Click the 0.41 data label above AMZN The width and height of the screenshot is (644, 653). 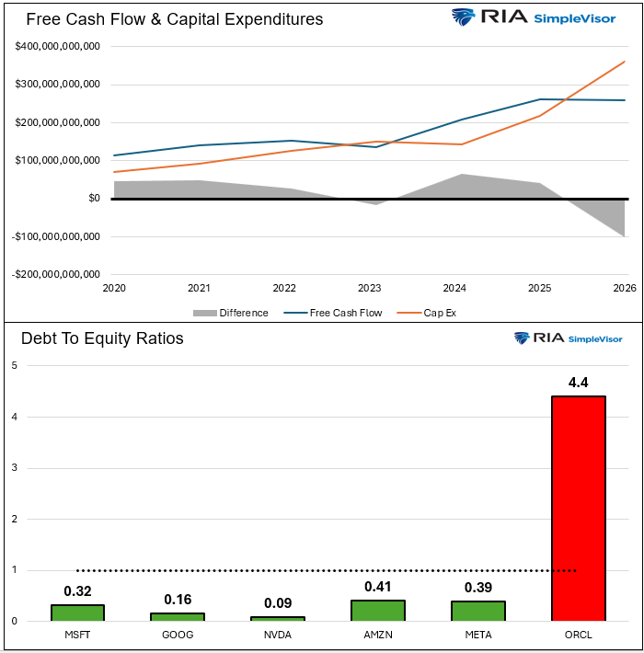[377, 586]
